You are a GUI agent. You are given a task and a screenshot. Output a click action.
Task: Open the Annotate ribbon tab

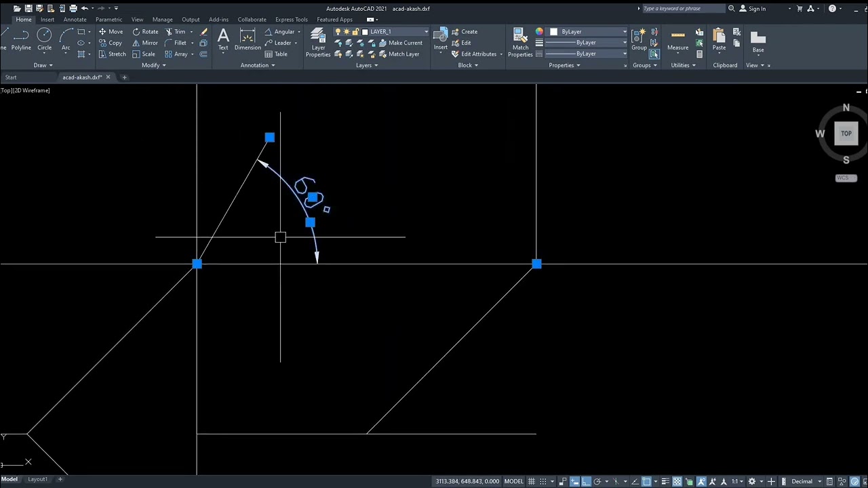tap(75, 20)
